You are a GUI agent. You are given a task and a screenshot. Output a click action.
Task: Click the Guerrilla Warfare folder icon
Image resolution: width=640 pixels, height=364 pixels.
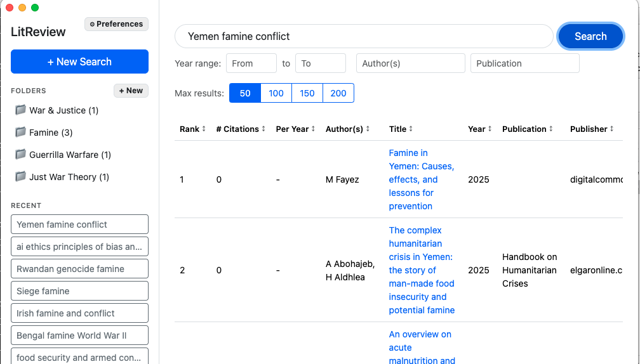20,154
